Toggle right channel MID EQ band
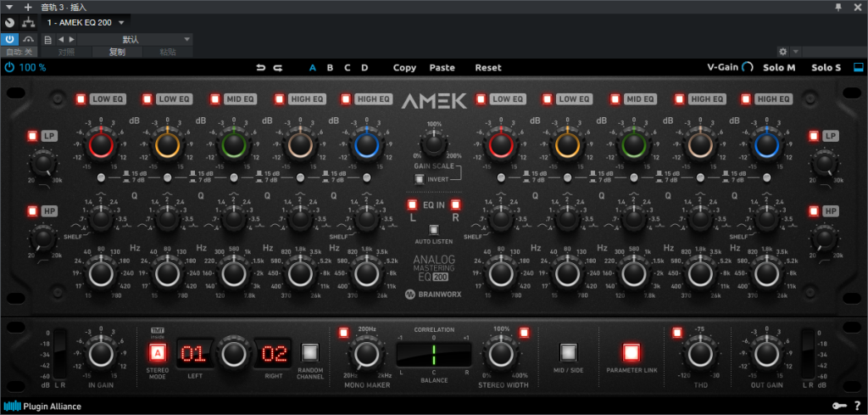 pyautogui.click(x=615, y=99)
